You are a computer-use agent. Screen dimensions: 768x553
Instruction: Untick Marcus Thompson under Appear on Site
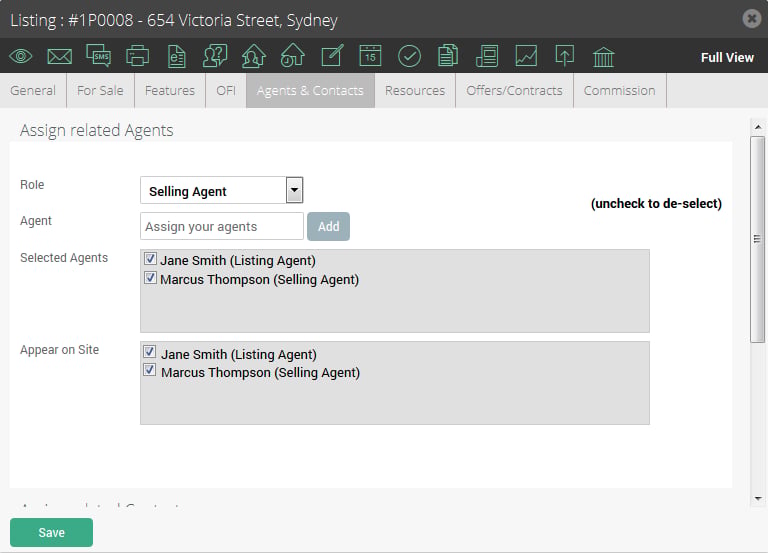[149, 370]
